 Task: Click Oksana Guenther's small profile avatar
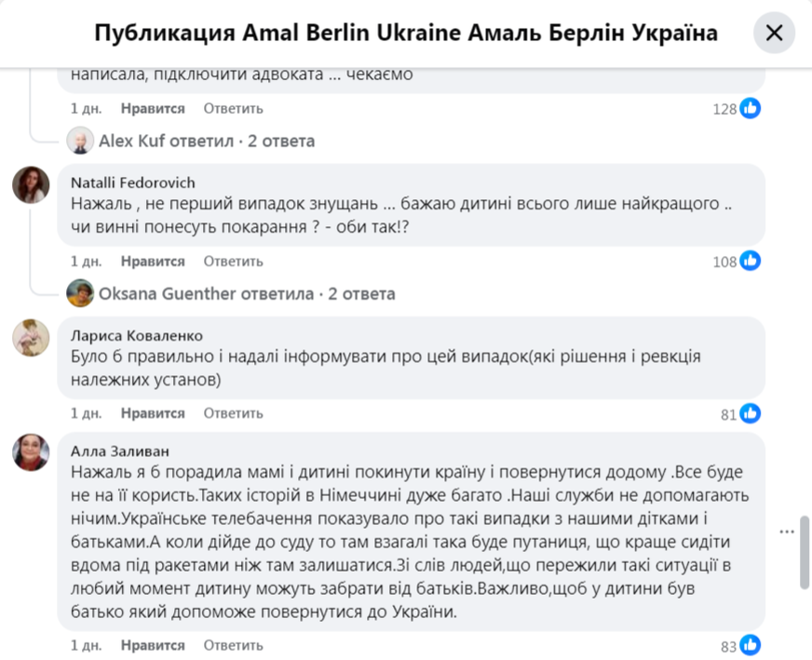[81, 293]
